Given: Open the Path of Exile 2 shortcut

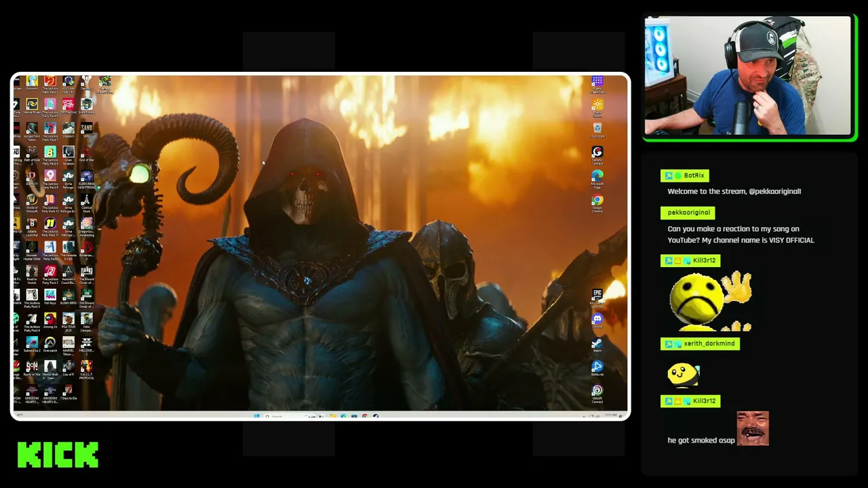Looking at the screenshot, I should 32,156.
